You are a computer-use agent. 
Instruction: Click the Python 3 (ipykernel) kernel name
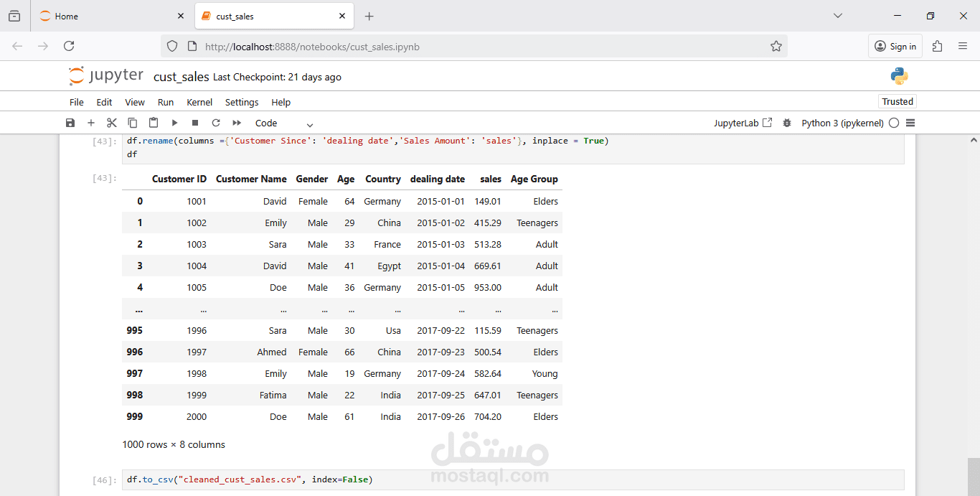coord(842,123)
